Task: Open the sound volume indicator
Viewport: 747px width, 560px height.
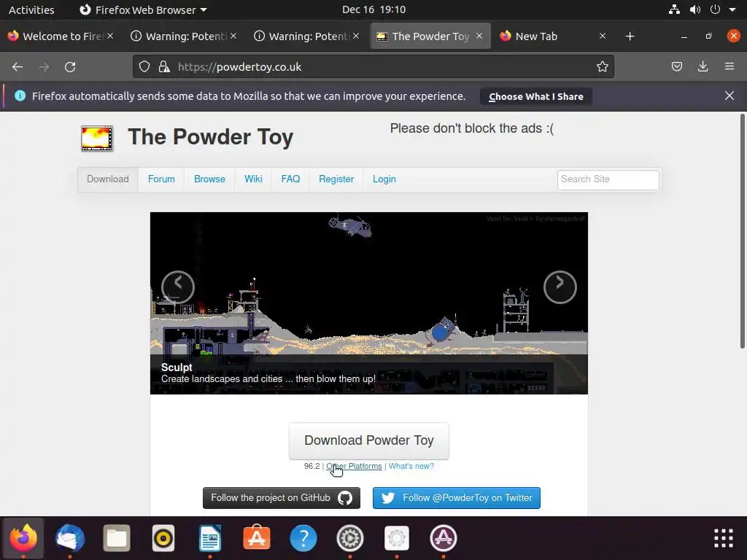Action: point(695,9)
